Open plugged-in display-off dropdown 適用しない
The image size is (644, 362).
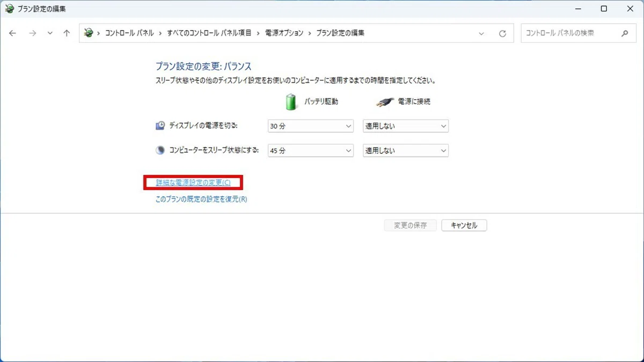406,126
